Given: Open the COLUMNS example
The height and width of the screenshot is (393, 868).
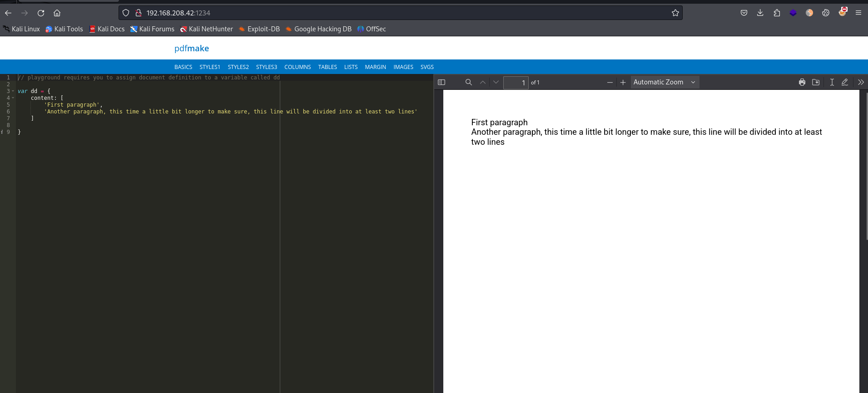Looking at the screenshot, I should tap(298, 67).
